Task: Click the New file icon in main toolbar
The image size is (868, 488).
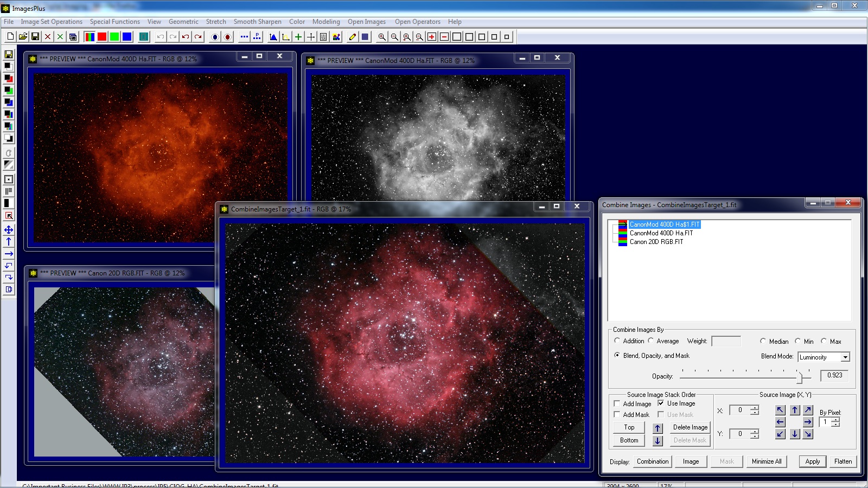Action: [10, 37]
